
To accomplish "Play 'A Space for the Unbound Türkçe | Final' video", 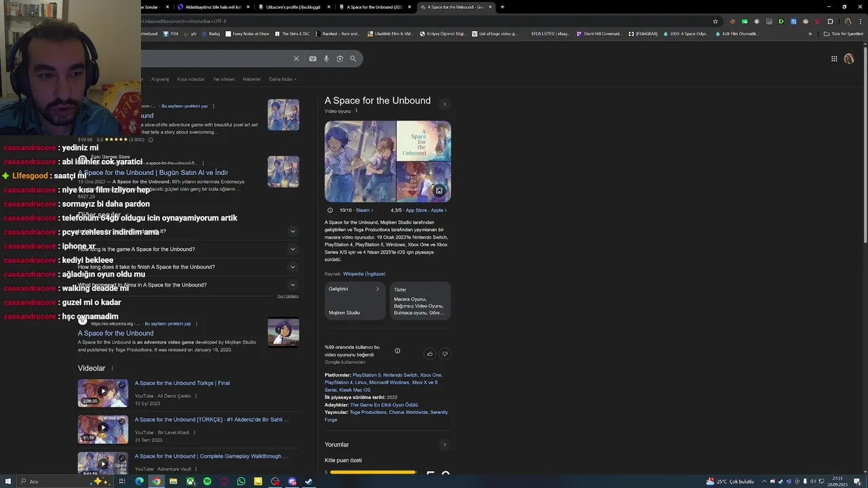I will (102, 393).
